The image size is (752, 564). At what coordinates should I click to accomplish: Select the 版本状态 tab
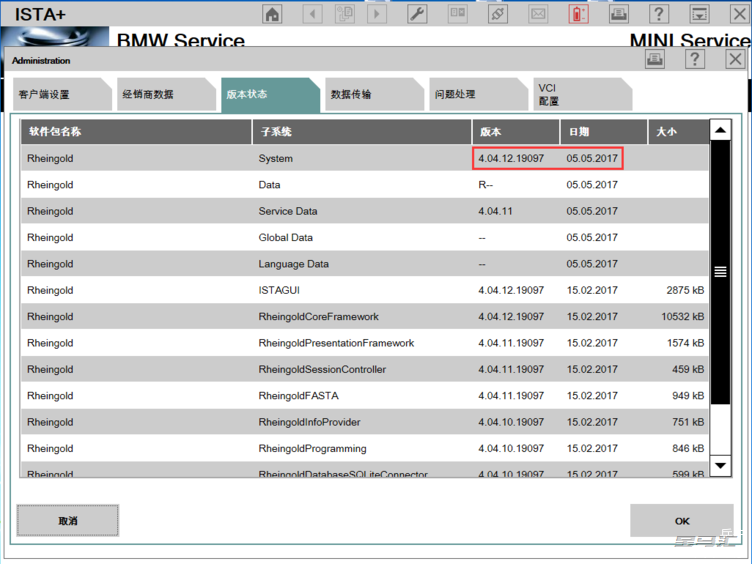coord(270,94)
